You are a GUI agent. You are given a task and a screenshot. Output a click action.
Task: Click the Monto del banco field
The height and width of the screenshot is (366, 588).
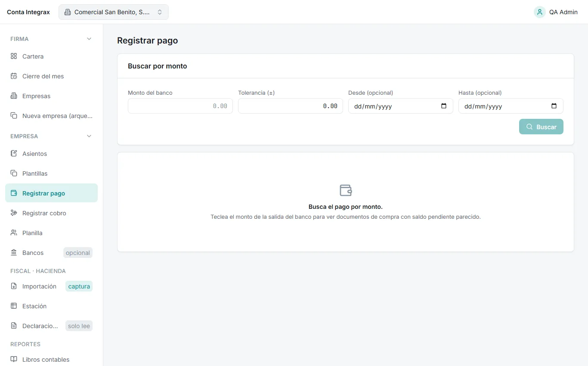click(180, 106)
